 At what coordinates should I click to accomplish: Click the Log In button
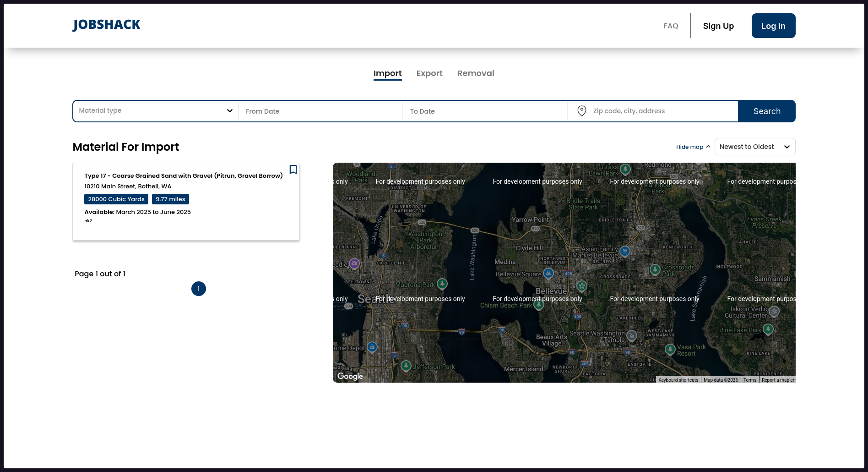tap(773, 26)
